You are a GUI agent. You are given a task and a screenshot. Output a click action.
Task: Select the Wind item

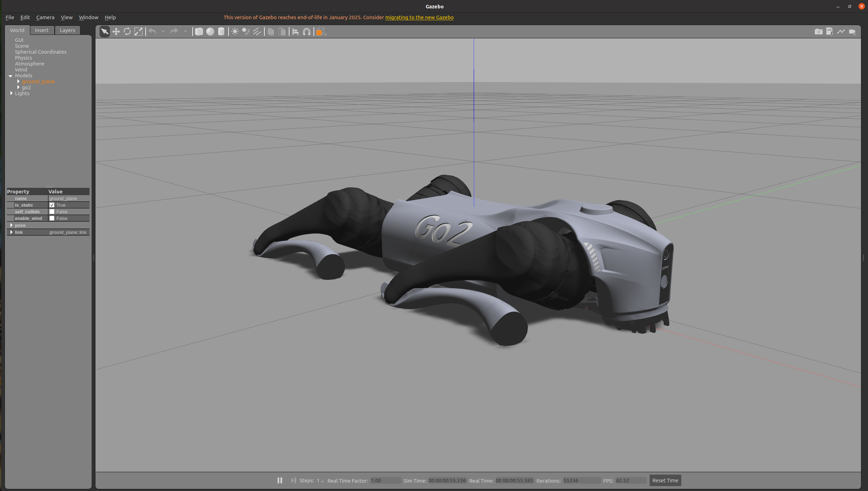click(21, 70)
